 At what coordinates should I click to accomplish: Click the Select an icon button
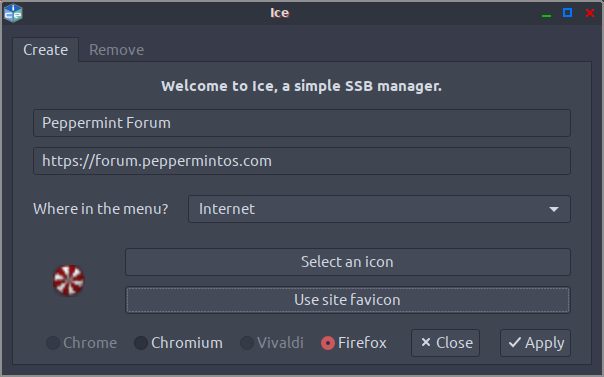click(x=347, y=262)
